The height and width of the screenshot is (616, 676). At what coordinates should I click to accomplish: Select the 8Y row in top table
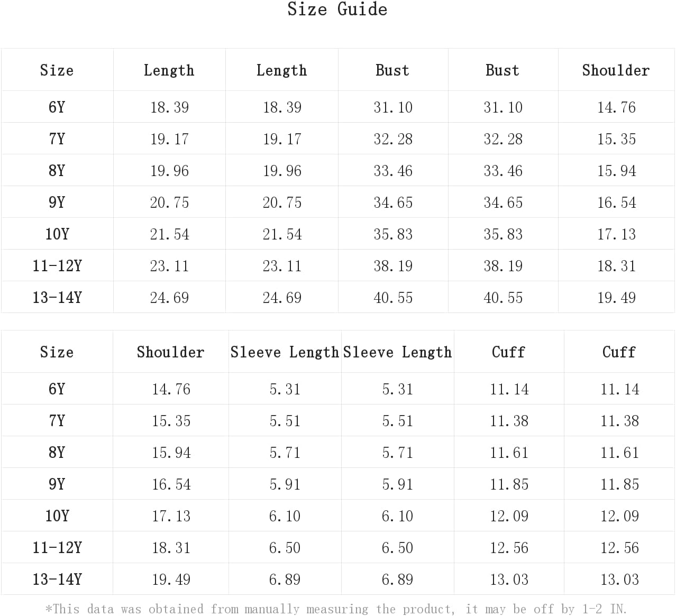pos(338,170)
